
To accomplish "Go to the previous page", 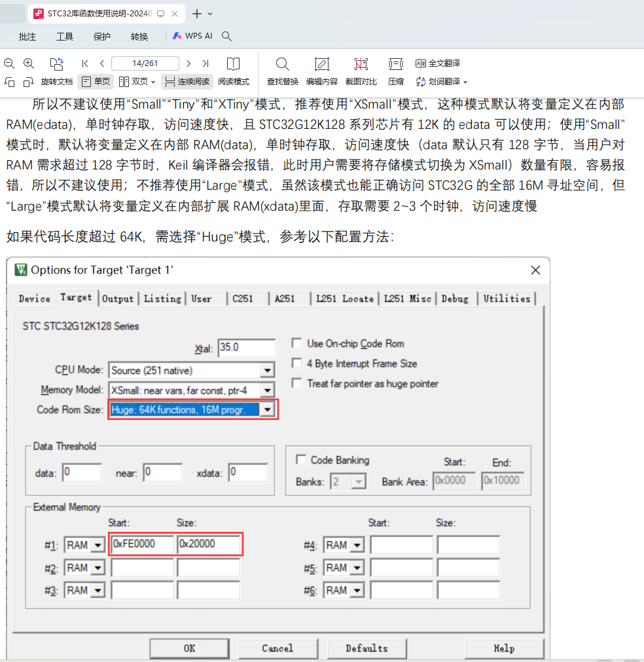I will point(102,63).
